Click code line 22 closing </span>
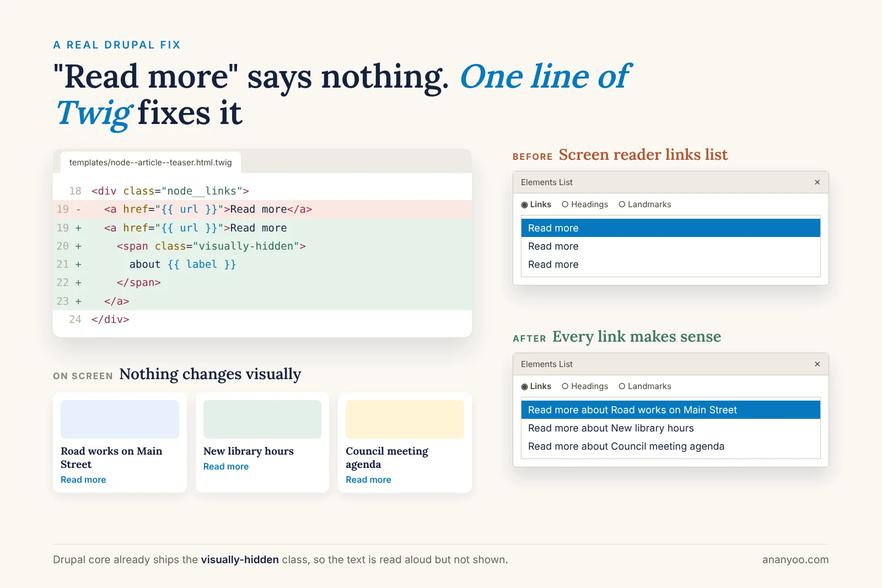This screenshot has width=882, height=588. pyautogui.click(x=262, y=283)
